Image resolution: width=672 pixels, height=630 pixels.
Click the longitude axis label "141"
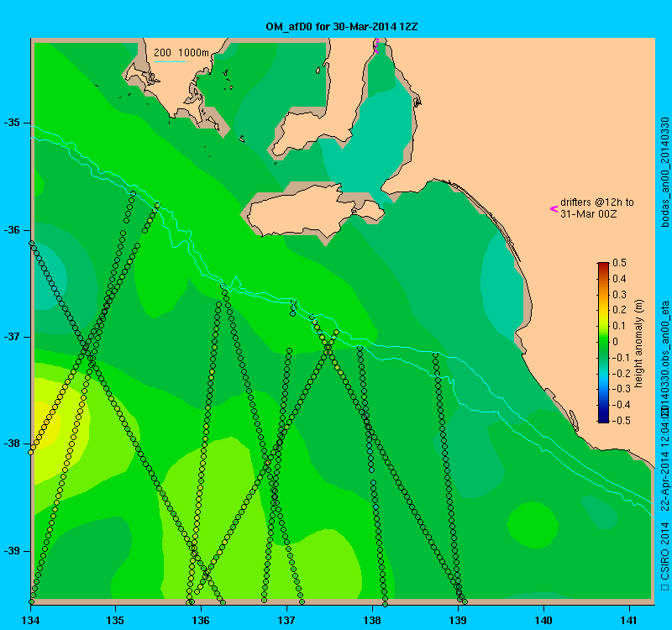(x=629, y=620)
